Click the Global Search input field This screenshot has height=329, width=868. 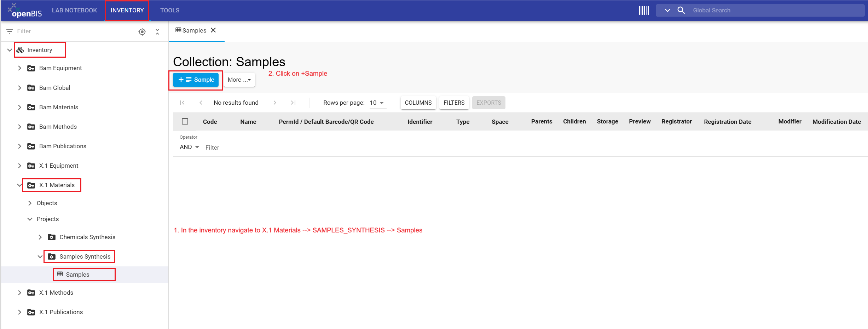pyautogui.click(x=776, y=10)
